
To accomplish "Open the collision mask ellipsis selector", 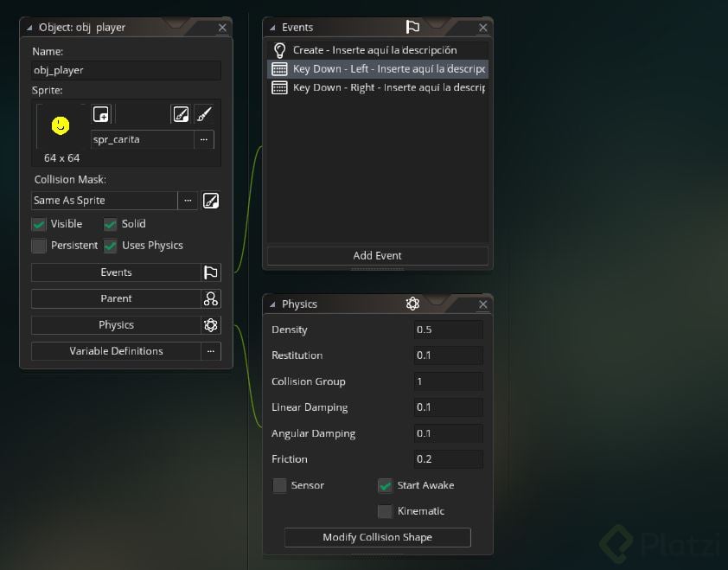I will (188, 201).
